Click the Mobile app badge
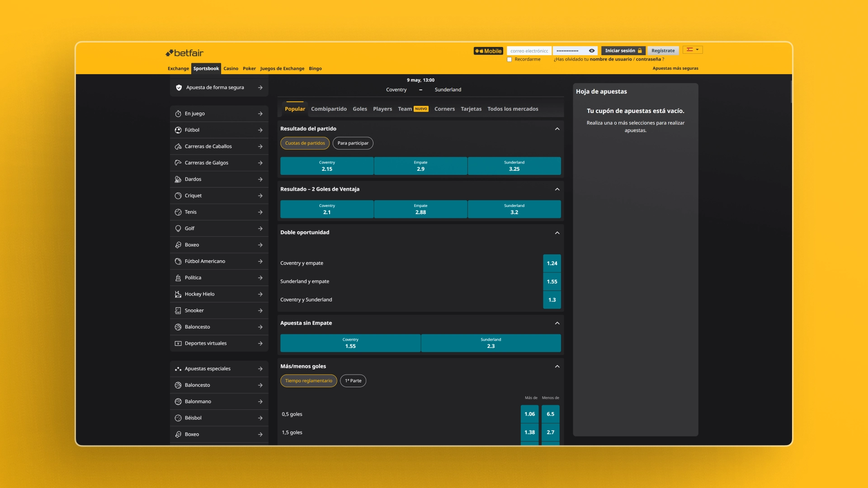Screen dimensions: 868x488 click(x=488, y=51)
